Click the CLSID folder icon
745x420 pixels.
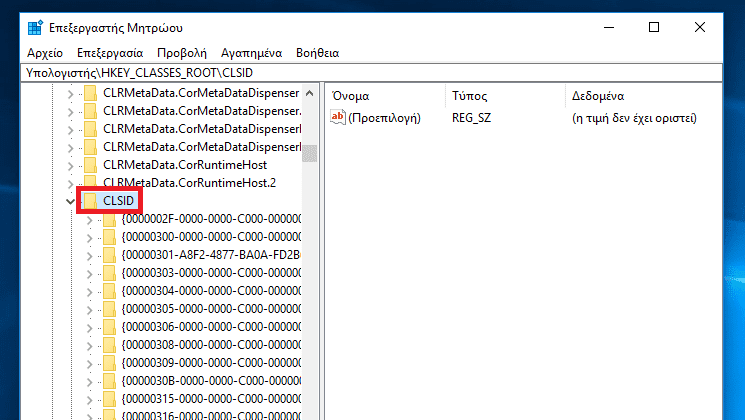[x=91, y=201]
